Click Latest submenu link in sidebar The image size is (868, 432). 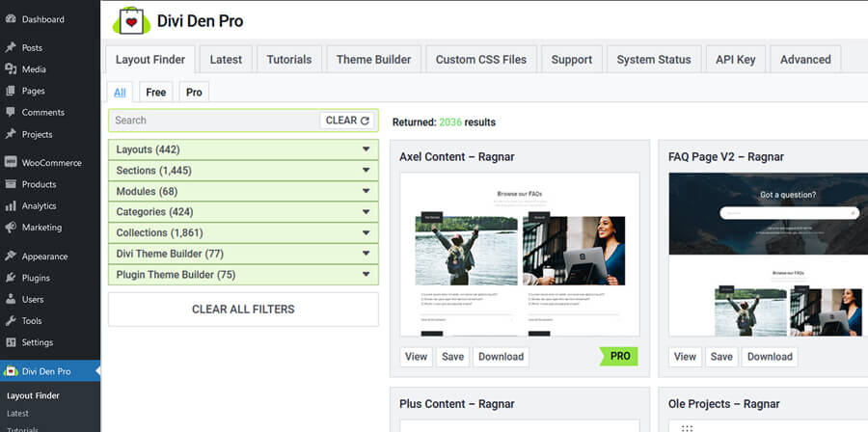(x=17, y=413)
